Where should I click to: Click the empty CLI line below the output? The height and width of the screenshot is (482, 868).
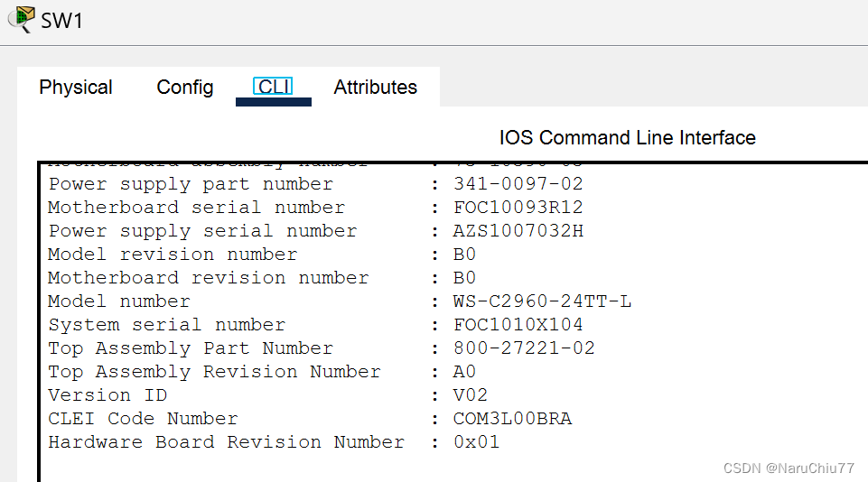454,468
